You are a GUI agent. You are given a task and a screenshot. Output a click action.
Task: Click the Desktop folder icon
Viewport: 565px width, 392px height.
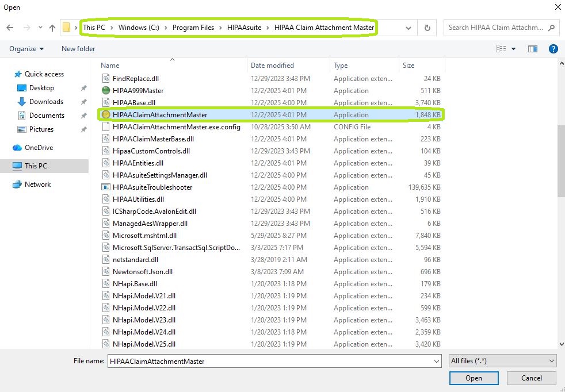pos(22,88)
